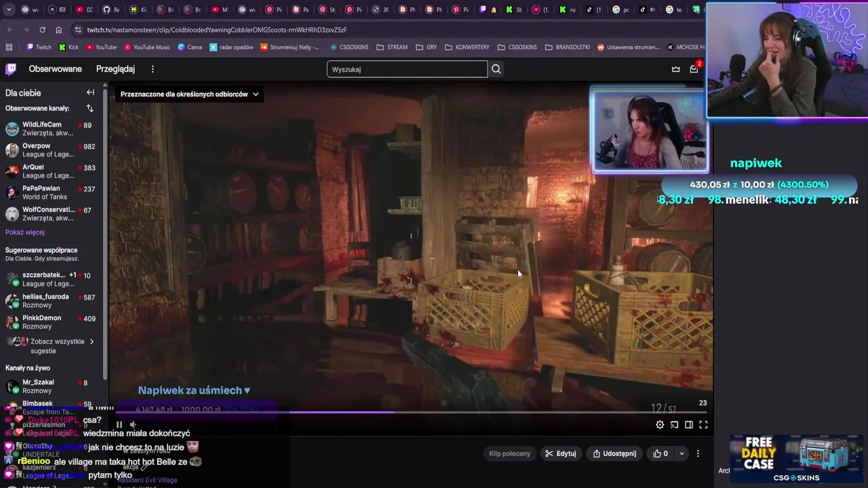The height and width of the screenshot is (488, 868).
Task: Click the sort followed channels icon
Action: click(90, 108)
